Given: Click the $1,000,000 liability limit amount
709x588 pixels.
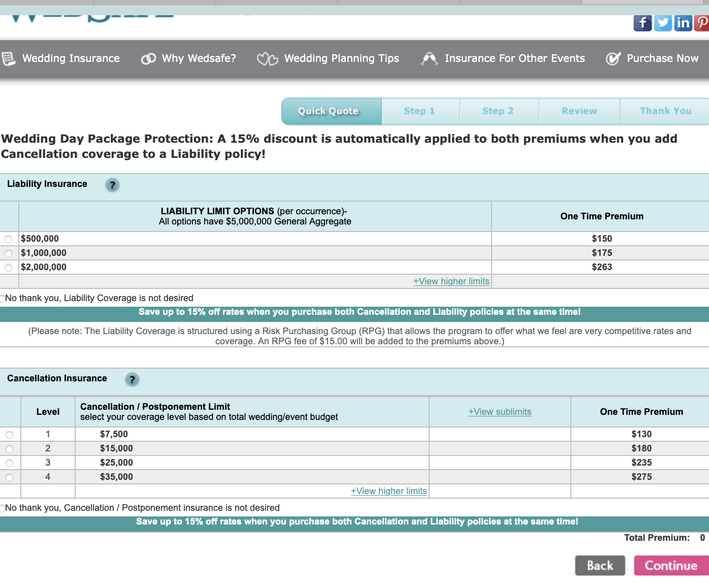Looking at the screenshot, I should click(44, 253).
